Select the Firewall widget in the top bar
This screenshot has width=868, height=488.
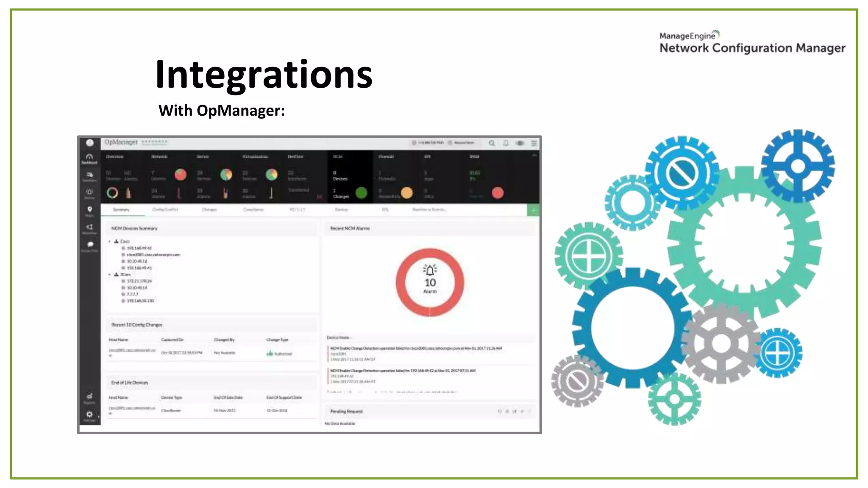[x=395, y=177]
